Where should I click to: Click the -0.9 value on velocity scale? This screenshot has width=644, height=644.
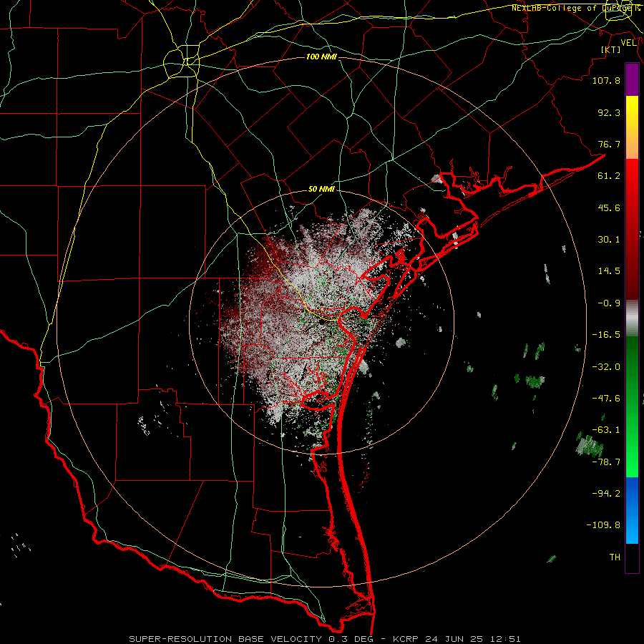609,303
